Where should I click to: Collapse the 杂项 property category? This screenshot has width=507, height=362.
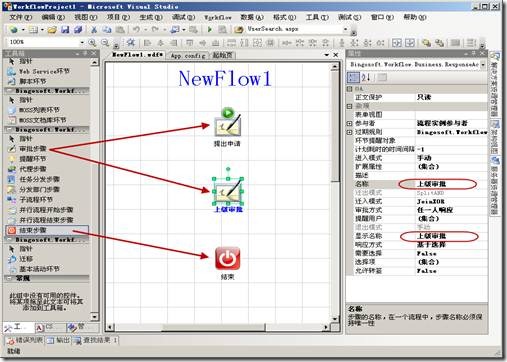pos(349,106)
